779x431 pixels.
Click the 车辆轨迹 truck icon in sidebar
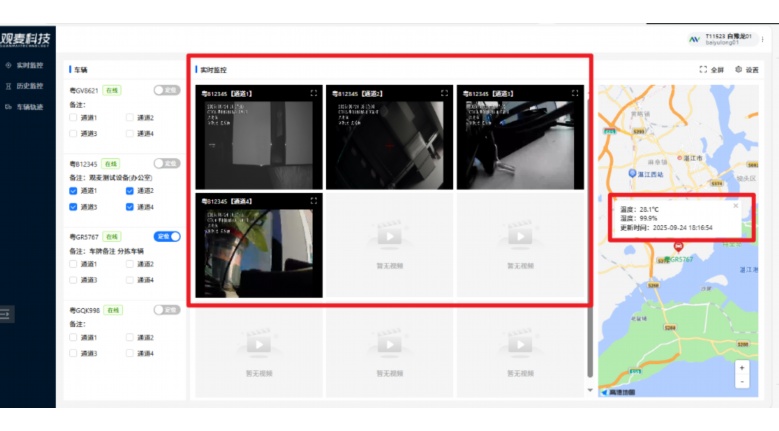(8, 107)
